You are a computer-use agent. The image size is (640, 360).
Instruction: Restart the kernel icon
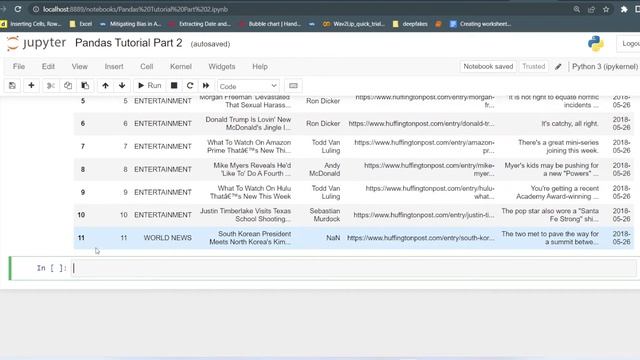tap(190, 86)
